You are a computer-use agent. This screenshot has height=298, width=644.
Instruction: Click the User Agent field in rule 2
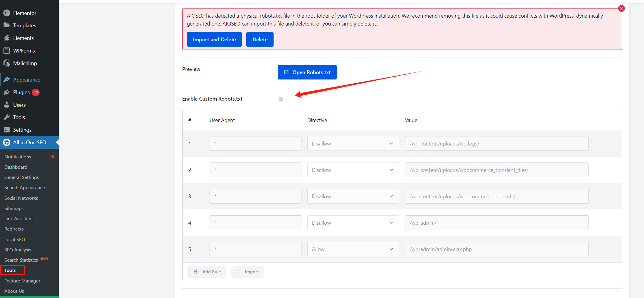point(255,170)
